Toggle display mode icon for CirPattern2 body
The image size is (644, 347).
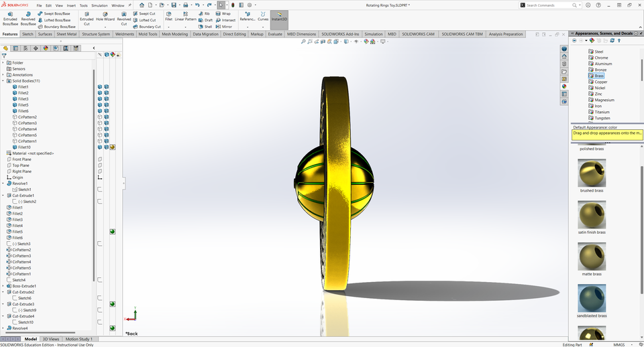pos(106,117)
